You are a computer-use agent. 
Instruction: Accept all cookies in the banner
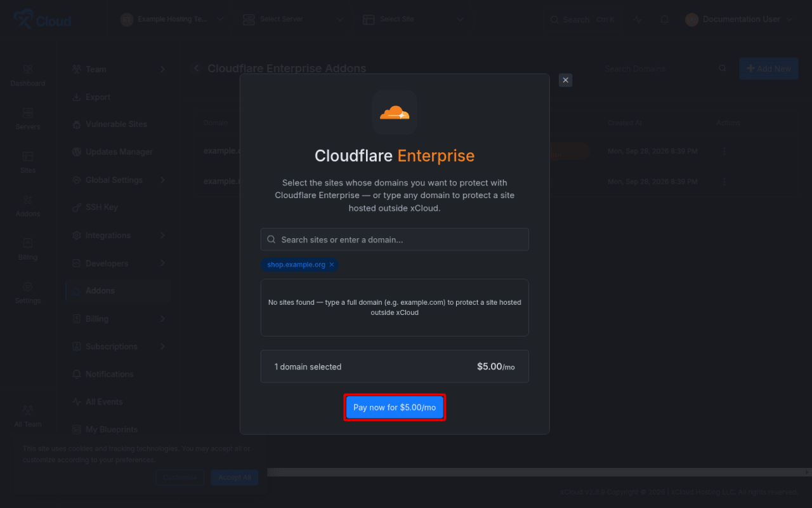tap(235, 478)
